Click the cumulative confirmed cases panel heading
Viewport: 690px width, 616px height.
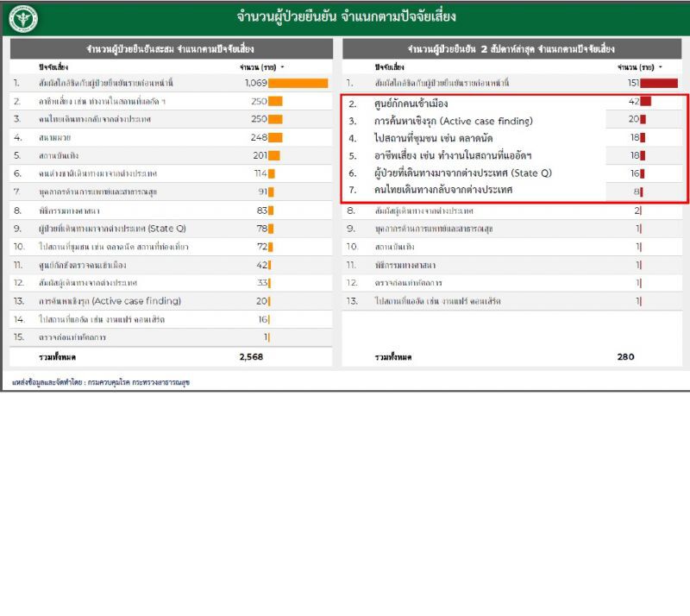pos(170,49)
